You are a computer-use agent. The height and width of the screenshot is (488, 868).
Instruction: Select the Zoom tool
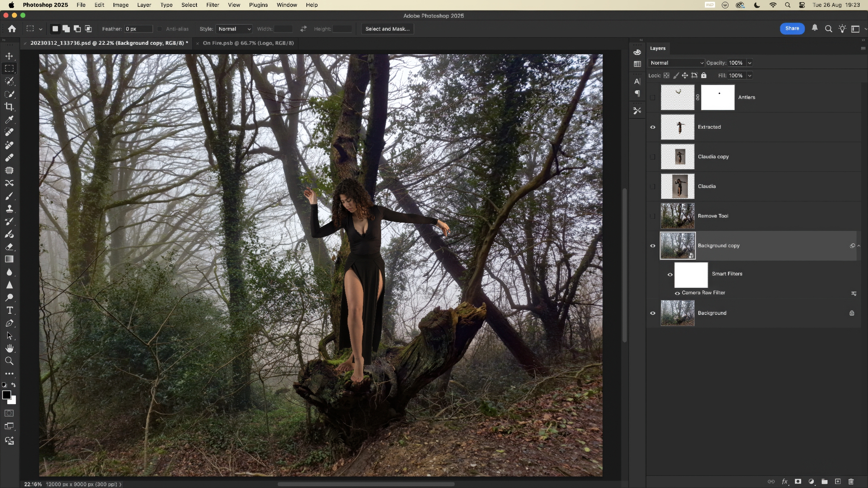coord(9,361)
